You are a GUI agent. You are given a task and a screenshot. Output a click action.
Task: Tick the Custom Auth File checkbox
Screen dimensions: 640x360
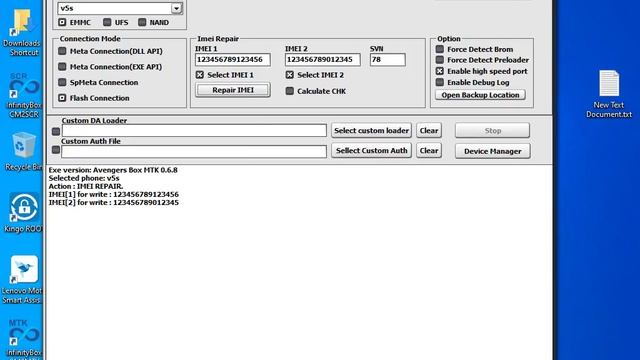pos(56,150)
